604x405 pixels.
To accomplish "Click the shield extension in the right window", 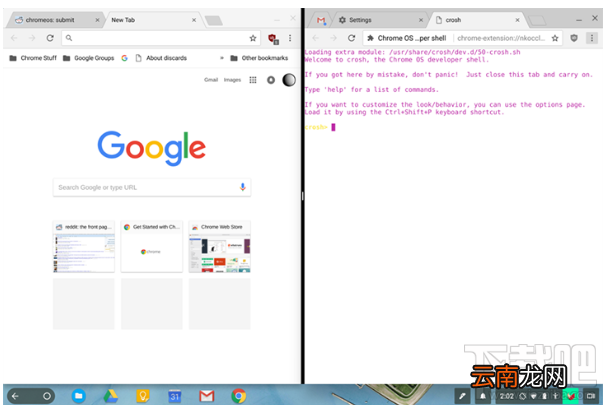I will point(574,38).
